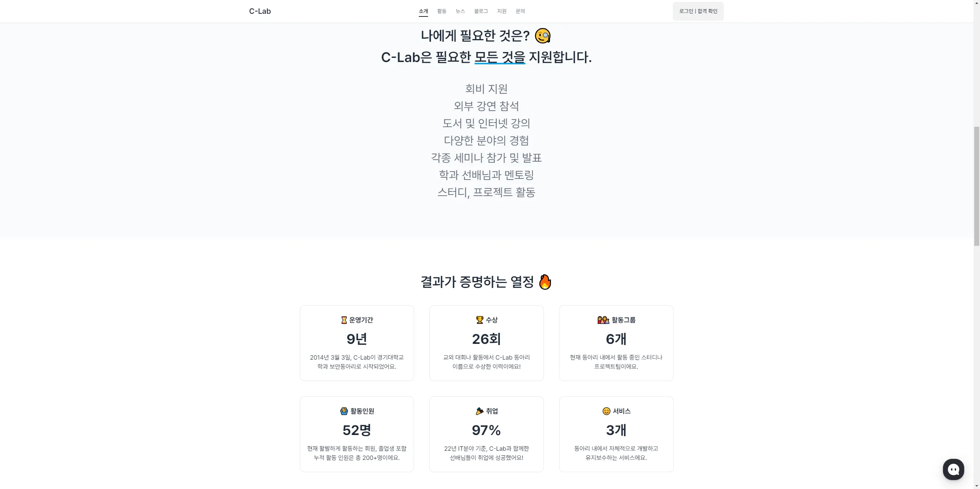Click the smiley icon on the 서비스 card
This screenshot has width=980, height=489.
click(x=606, y=410)
